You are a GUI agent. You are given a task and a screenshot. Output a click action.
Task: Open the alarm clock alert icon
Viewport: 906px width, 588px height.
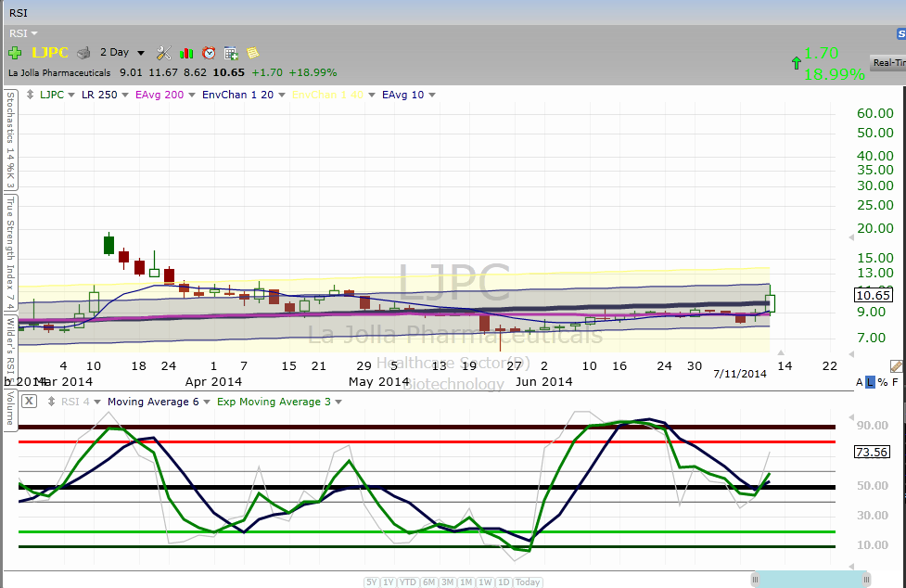(209, 53)
